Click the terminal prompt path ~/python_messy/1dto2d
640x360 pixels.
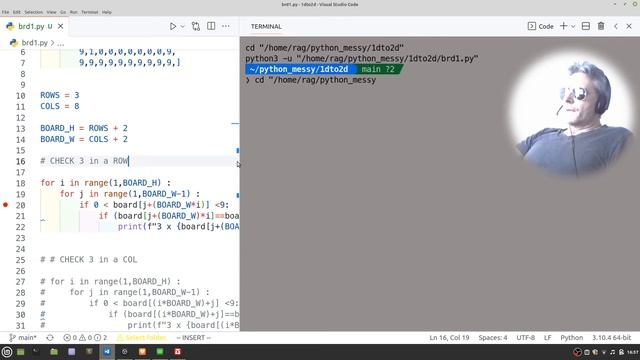point(299,69)
